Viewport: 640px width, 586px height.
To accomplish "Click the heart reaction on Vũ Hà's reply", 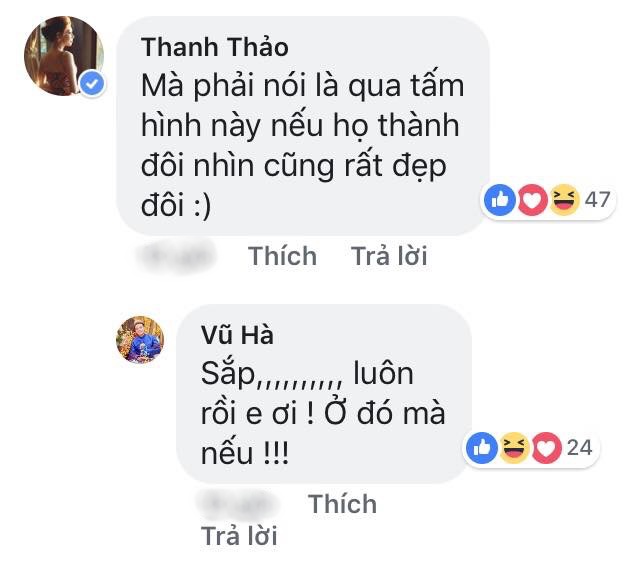I will pyautogui.click(x=547, y=449).
